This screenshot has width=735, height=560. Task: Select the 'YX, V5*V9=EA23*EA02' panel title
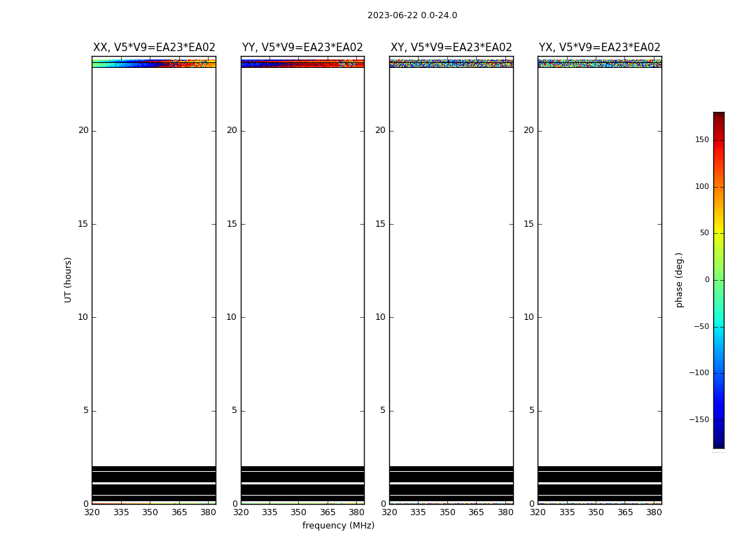coord(599,48)
